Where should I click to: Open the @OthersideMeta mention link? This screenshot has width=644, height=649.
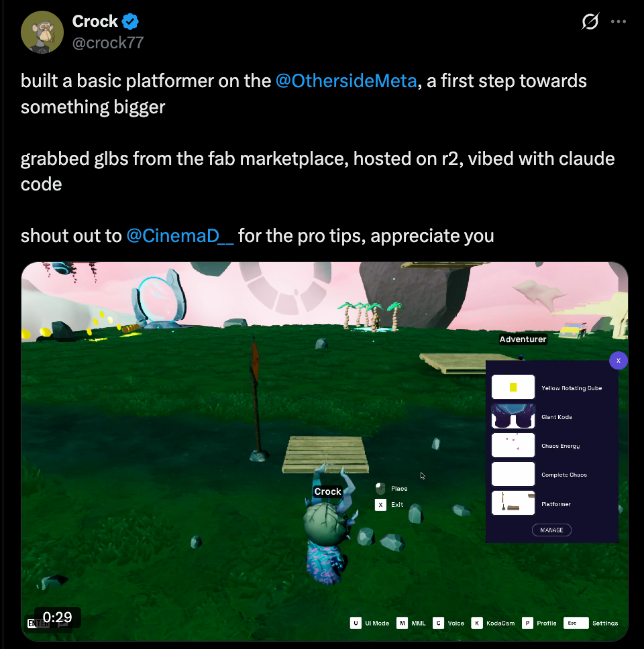coord(345,80)
